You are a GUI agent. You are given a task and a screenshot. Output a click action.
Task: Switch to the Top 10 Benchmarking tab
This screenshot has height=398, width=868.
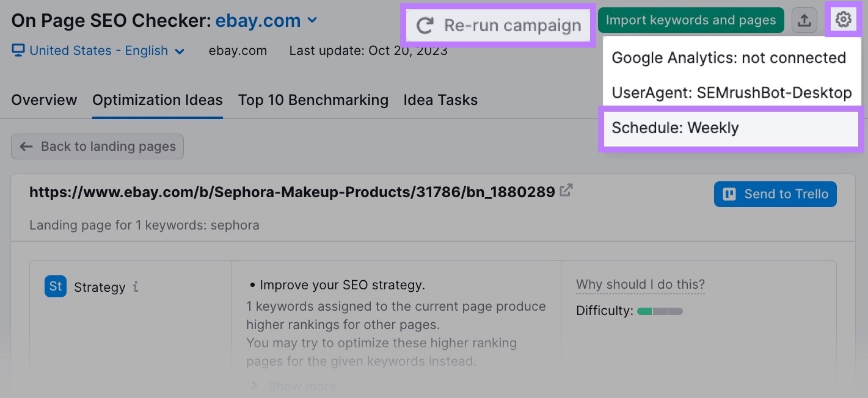[313, 99]
